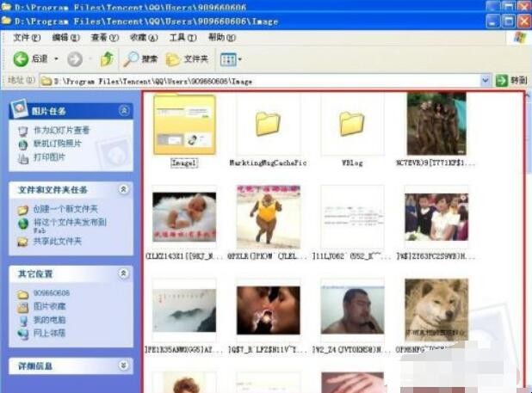Screen dimensions: 532x393
Task: Click the online photo ordering icon
Action: 23,145
